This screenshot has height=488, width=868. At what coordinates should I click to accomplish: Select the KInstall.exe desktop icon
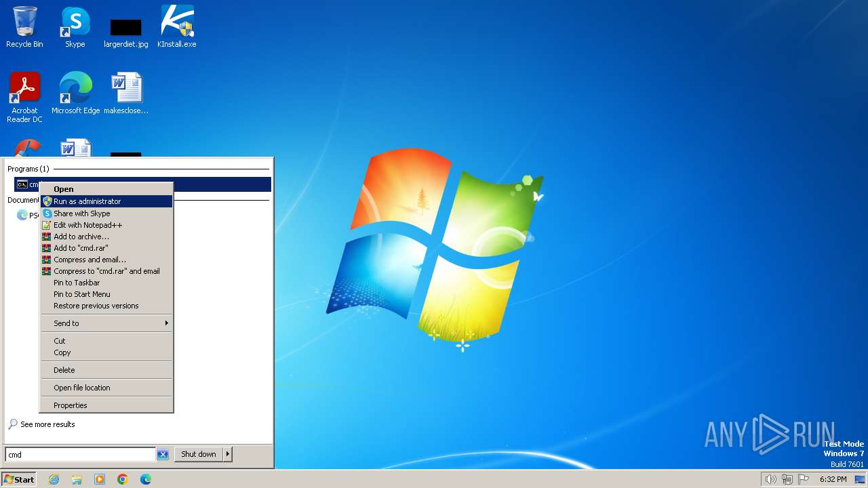[x=177, y=27]
